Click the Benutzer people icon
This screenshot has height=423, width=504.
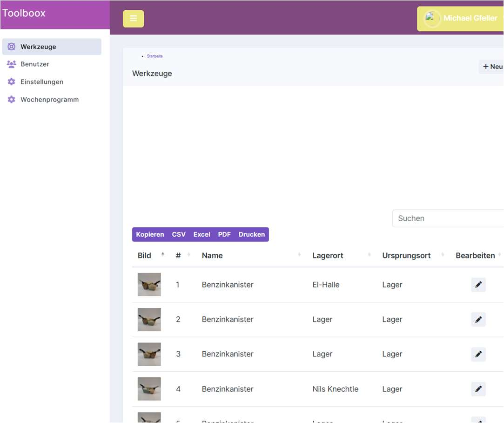pyautogui.click(x=12, y=64)
